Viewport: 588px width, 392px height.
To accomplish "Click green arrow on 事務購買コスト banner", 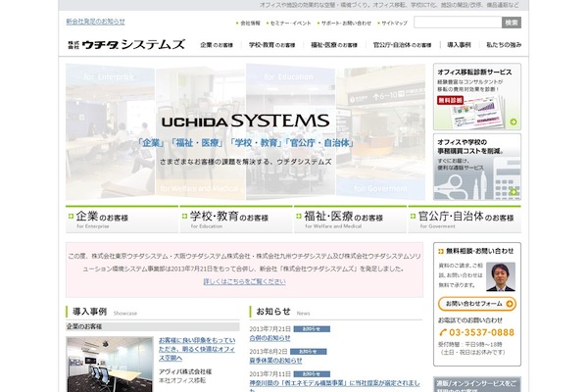I will [x=513, y=192].
